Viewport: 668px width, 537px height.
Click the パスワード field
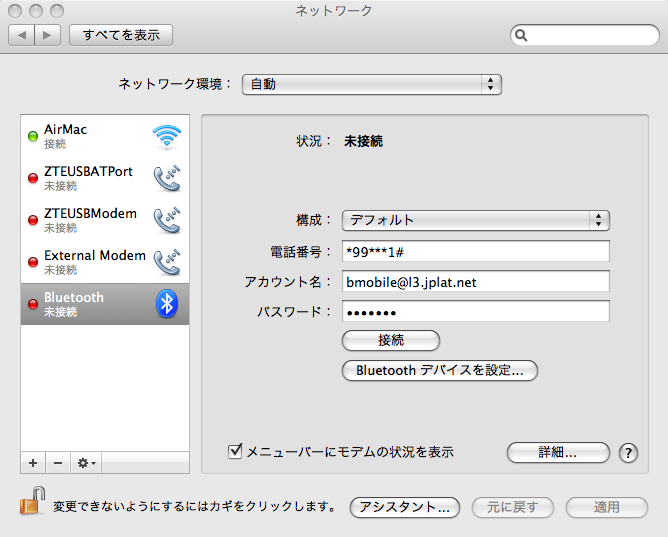[x=475, y=312]
